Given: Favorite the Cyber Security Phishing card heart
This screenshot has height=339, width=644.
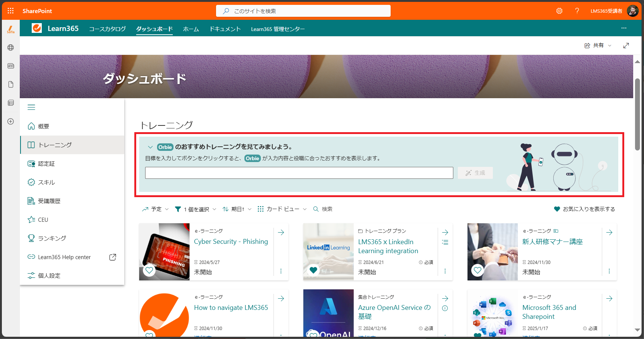Looking at the screenshot, I should (x=149, y=270).
